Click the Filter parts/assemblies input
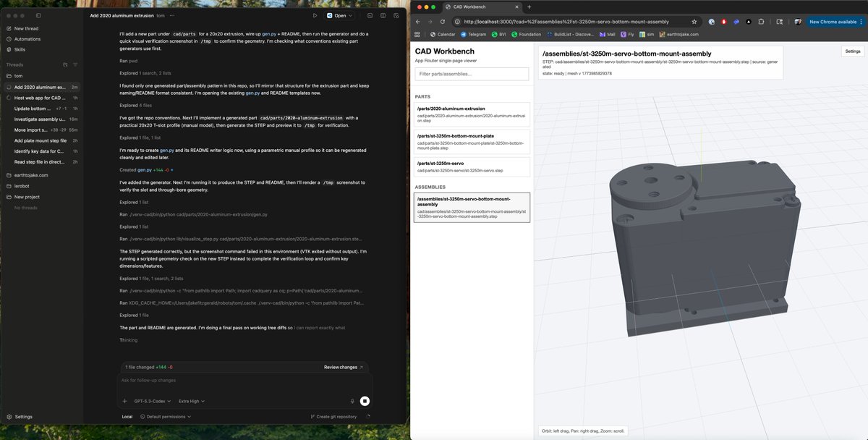 472,74
